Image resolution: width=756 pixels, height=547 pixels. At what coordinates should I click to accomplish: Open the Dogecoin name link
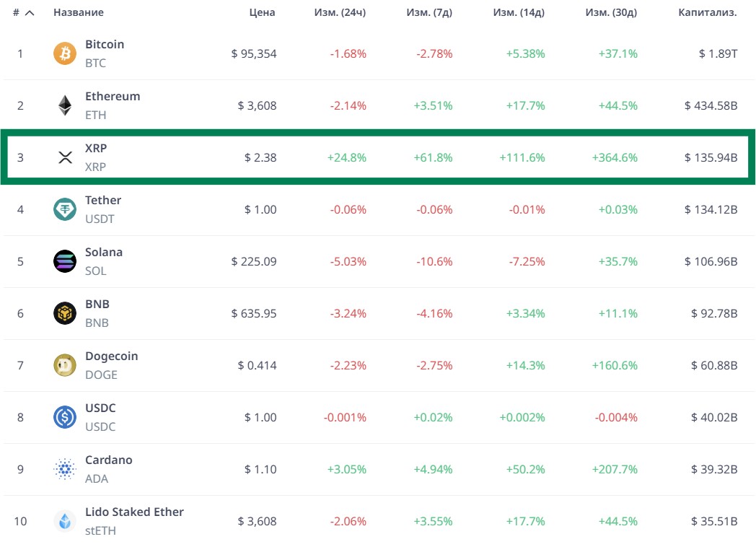pos(111,356)
